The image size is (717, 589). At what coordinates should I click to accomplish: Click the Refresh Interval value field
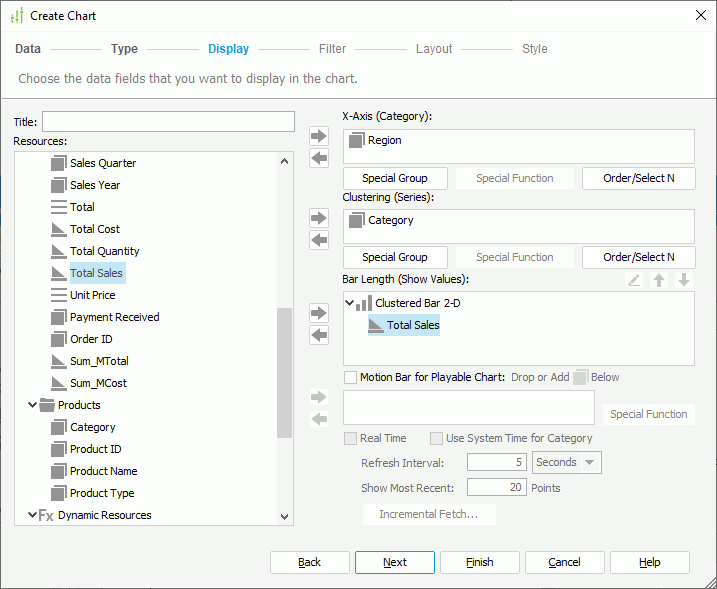point(497,462)
